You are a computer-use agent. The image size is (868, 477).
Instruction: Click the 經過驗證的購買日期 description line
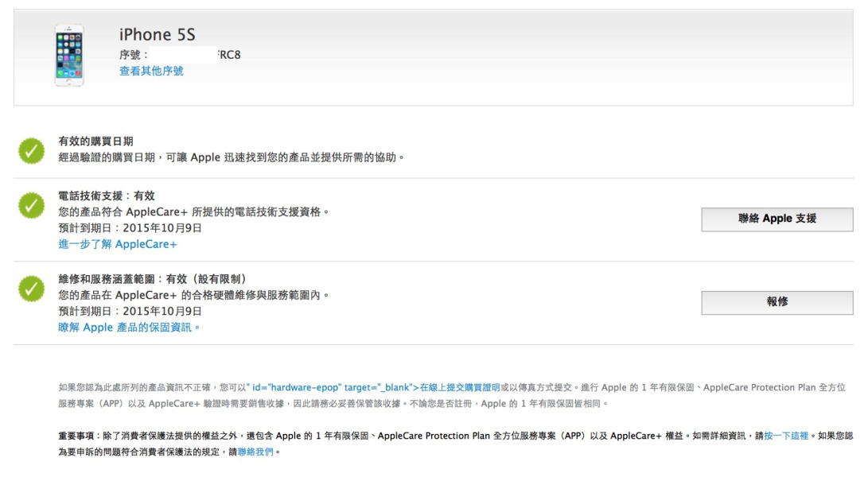(232, 157)
